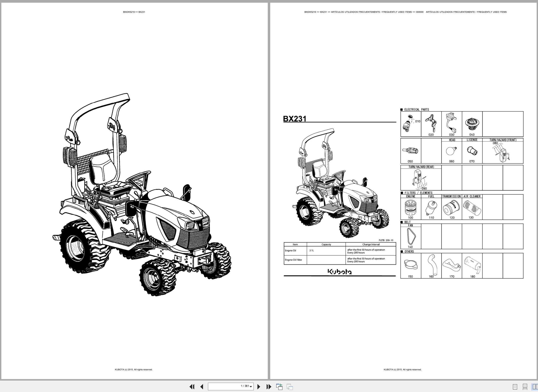Click the left page breadcrumb BKIDK5216 >> BX231
538x392 pixels.
134,12
